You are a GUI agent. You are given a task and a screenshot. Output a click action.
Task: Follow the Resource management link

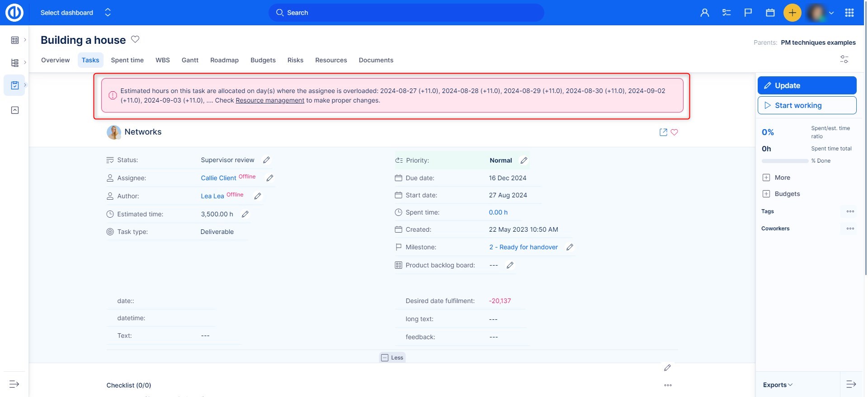point(270,100)
